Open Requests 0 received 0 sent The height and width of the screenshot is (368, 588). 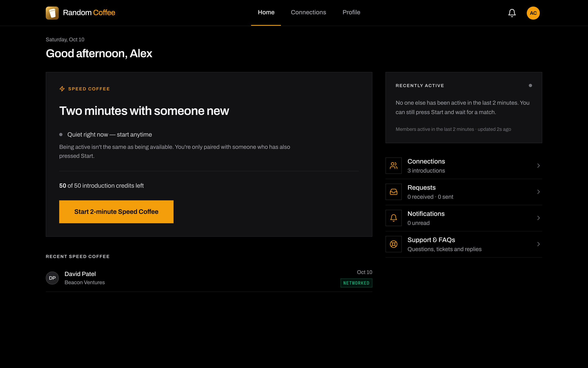coord(464,192)
